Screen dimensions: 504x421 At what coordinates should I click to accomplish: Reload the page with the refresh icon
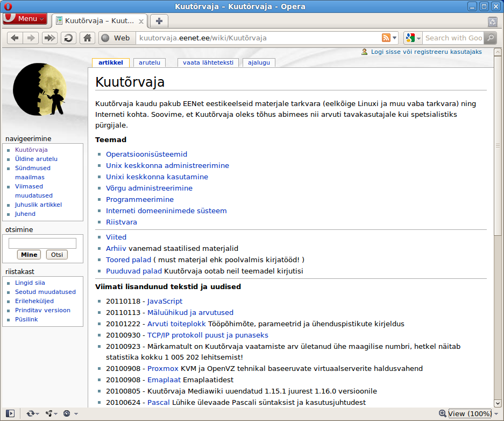tap(68, 38)
